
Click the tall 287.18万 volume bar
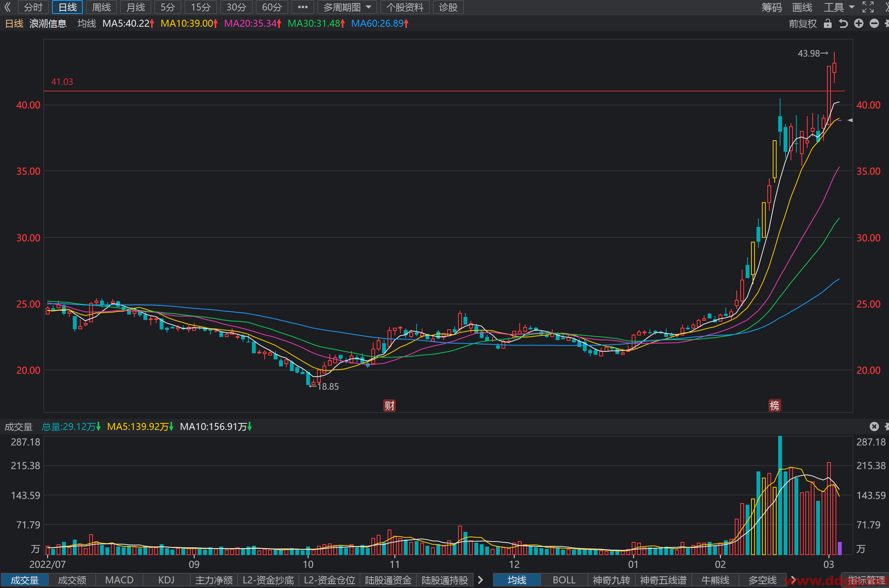point(780,495)
